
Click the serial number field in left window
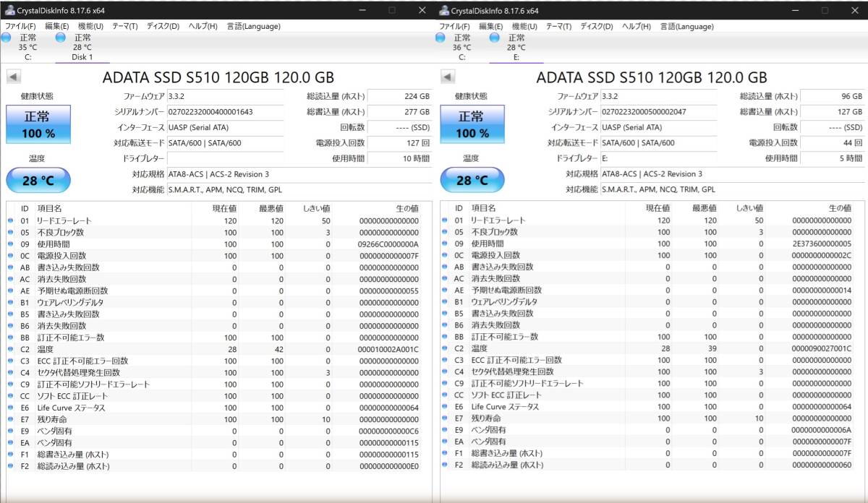coord(214,112)
